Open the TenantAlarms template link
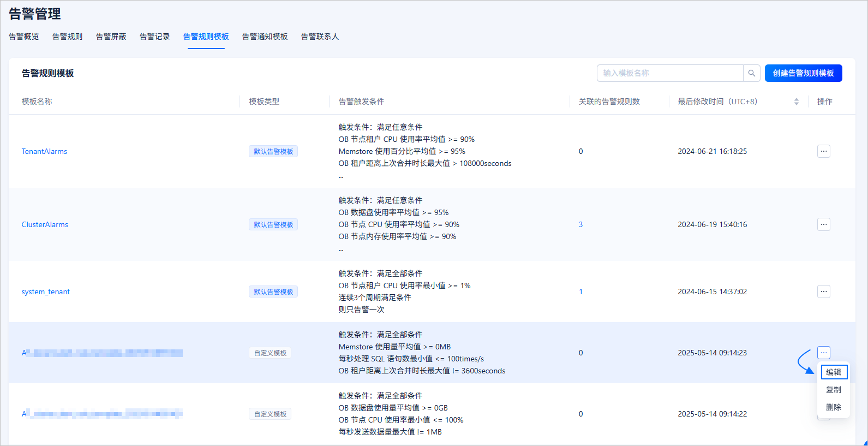The height and width of the screenshot is (446, 868). [44, 151]
